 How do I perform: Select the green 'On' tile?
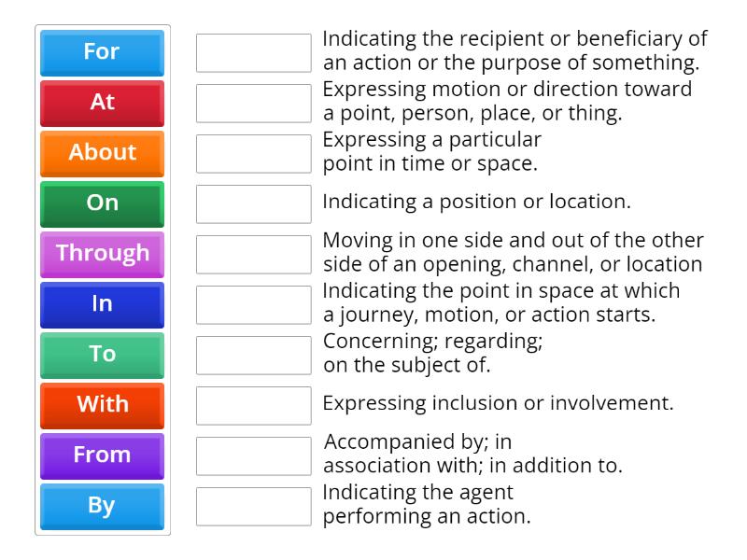coord(100,203)
